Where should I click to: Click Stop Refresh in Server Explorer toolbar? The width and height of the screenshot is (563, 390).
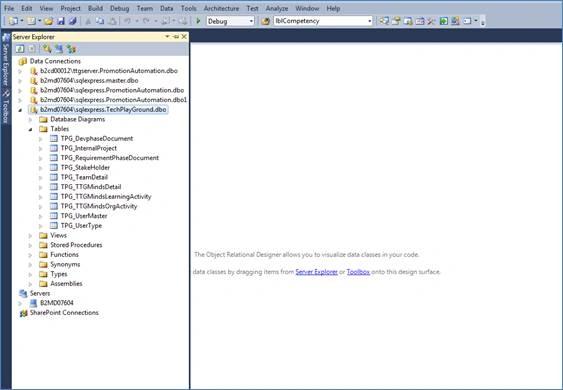coord(32,49)
